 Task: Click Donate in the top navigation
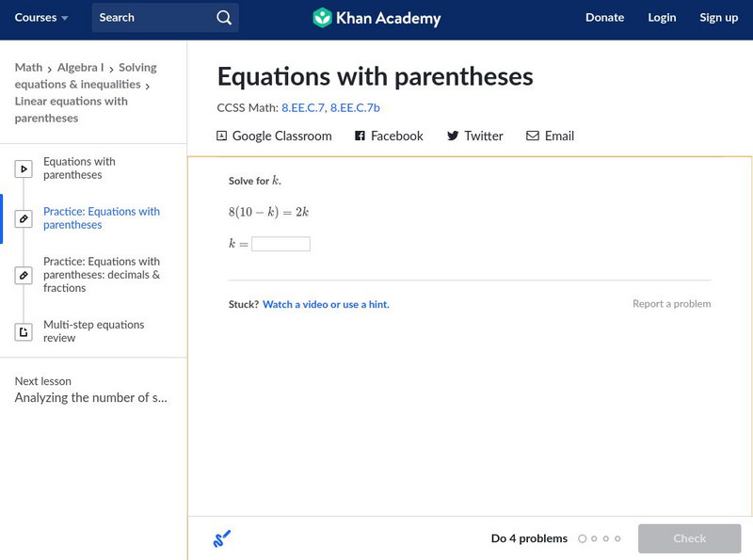tap(604, 17)
